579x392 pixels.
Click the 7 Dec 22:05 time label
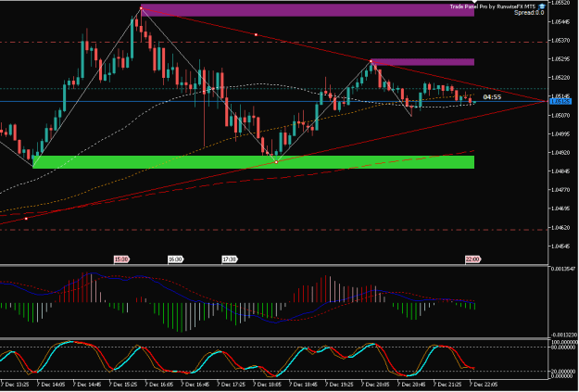[x=484, y=385]
